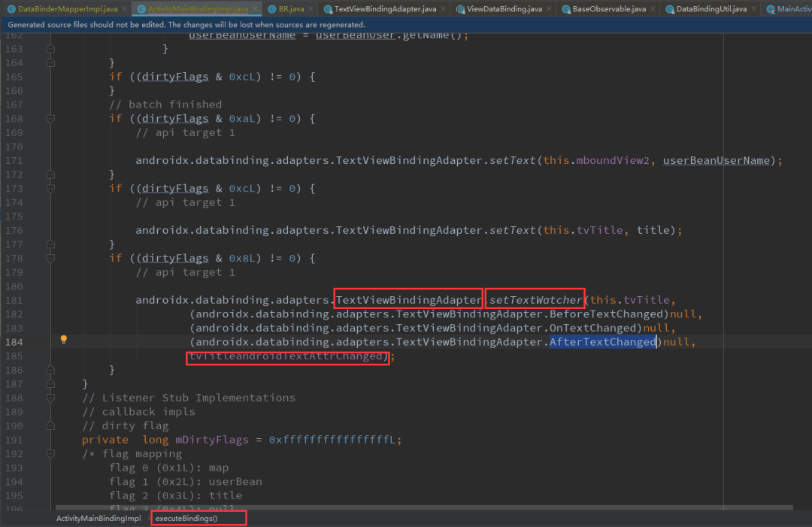Screen dimensions: 812x527
Task: Collapse the block closing at line 177
Action: [x=51, y=244]
